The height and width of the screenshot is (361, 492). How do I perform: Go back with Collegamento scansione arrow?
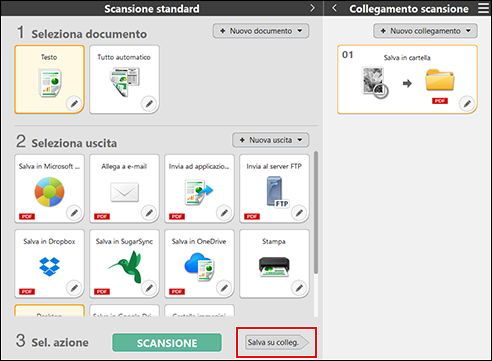click(x=334, y=8)
